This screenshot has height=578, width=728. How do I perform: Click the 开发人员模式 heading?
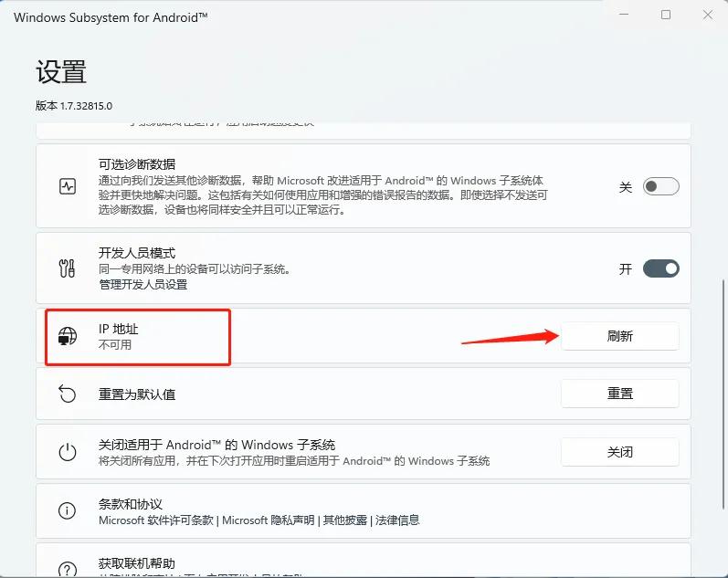point(137,253)
